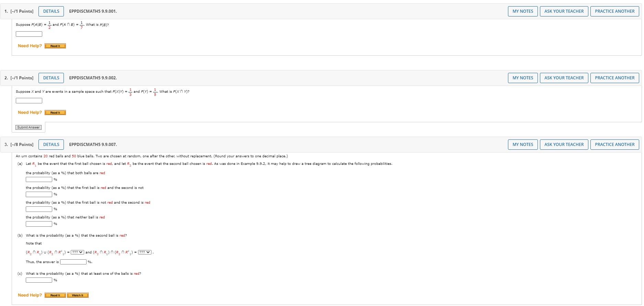
Task: Focus the 'Thus, the answer is' field
Action: 73,262
